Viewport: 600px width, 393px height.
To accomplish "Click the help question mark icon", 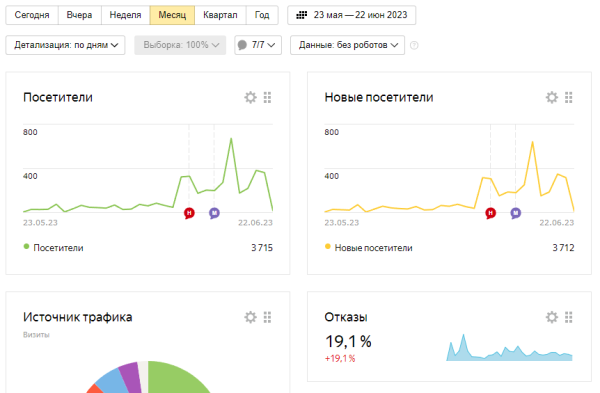I will coord(414,45).
